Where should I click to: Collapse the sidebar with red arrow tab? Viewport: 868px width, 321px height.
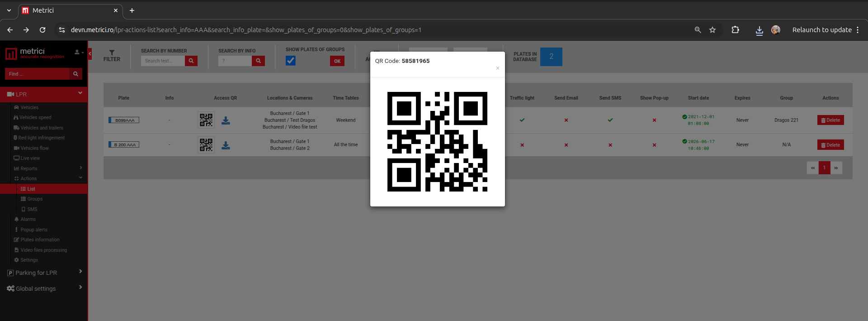(90, 53)
